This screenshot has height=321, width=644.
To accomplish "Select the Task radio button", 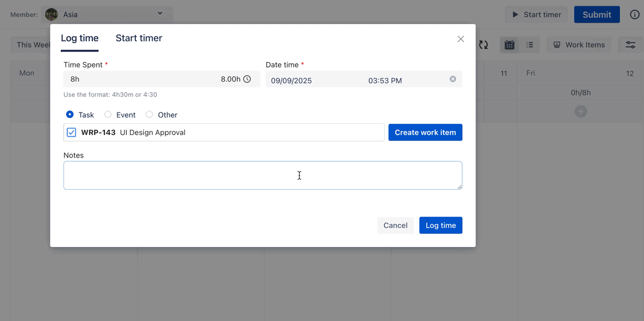I will point(70,115).
